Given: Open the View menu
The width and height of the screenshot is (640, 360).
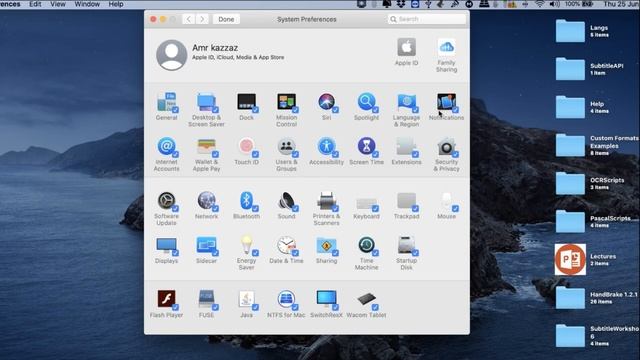Looking at the screenshot, I should point(58,4).
